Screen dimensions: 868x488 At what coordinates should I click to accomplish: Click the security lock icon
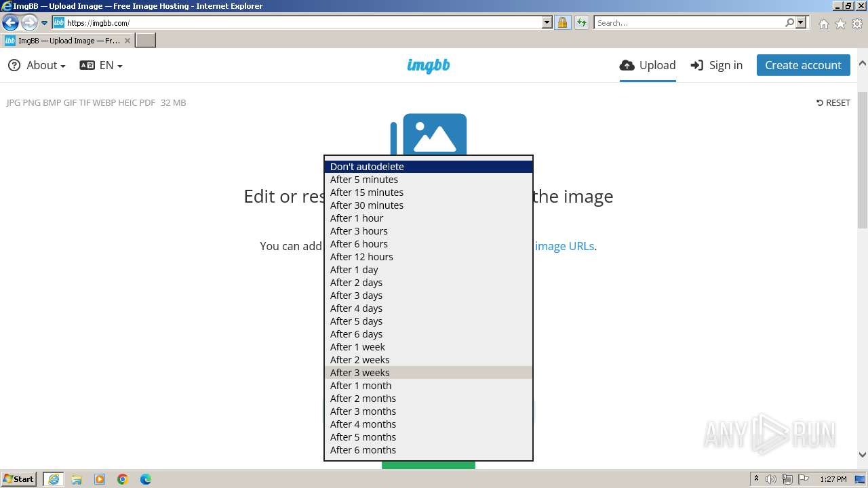[562, 23]
